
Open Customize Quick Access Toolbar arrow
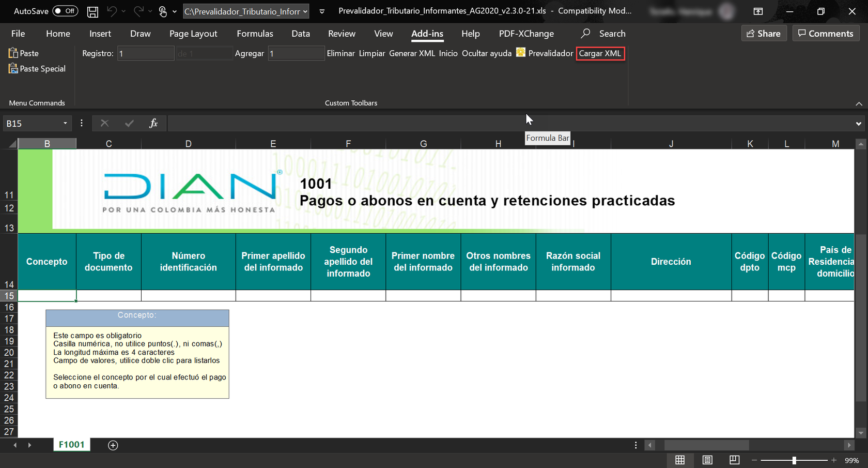pos(322,11)
